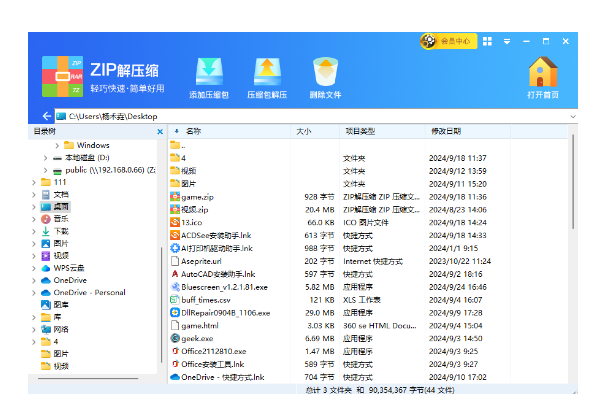The height and width of the screenshot is (415, 610).
Task: Expand the WPS云盘 tree node
Action: pos(35,268)
